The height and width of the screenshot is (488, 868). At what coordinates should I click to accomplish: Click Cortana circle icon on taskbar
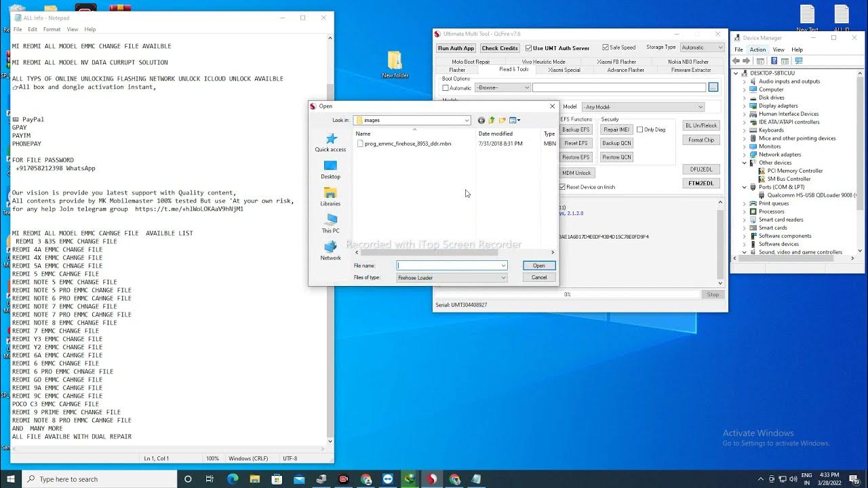point(188,479)
